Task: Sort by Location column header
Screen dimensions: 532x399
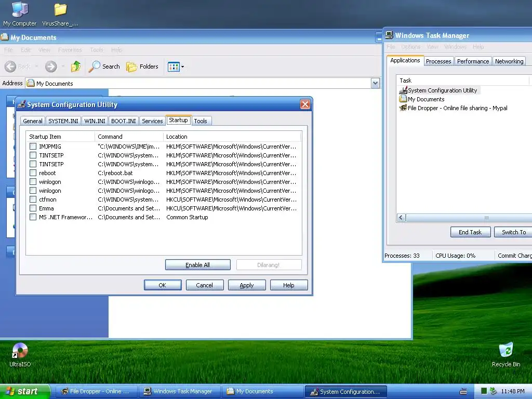Action: pos(232,137)
